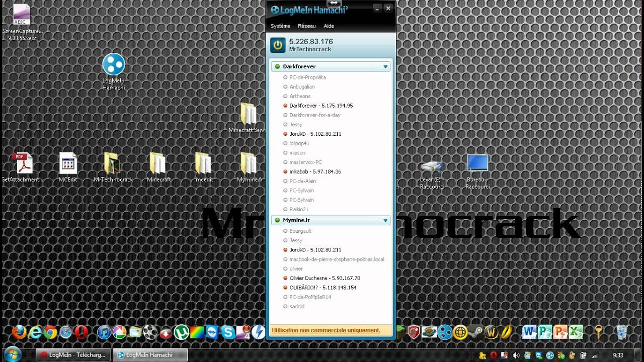Launch uTorrent from the dock

click(x=181, y=332)
